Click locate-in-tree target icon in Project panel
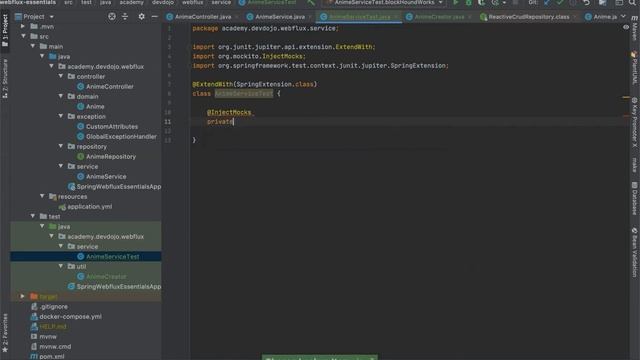Screen dimensions: 640x360 point(111,17)
